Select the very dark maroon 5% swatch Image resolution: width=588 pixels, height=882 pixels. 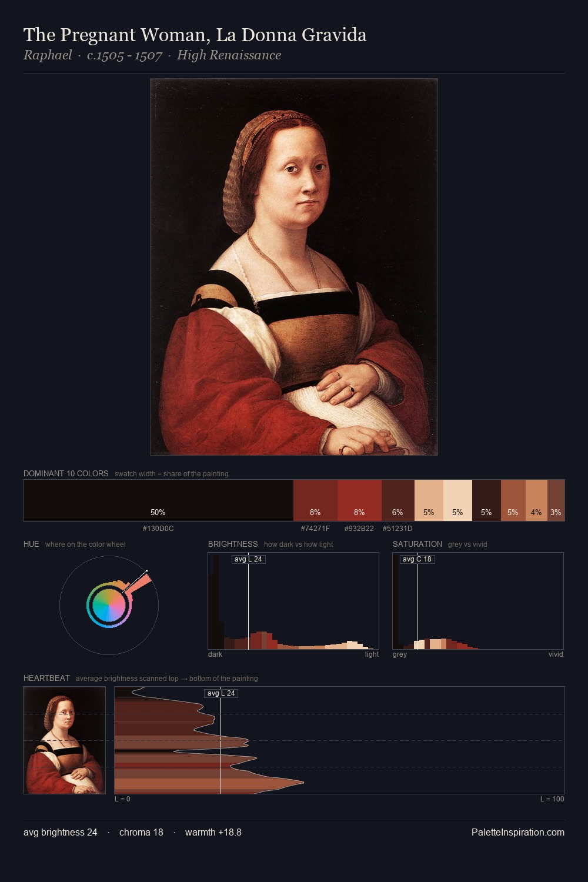486,500
